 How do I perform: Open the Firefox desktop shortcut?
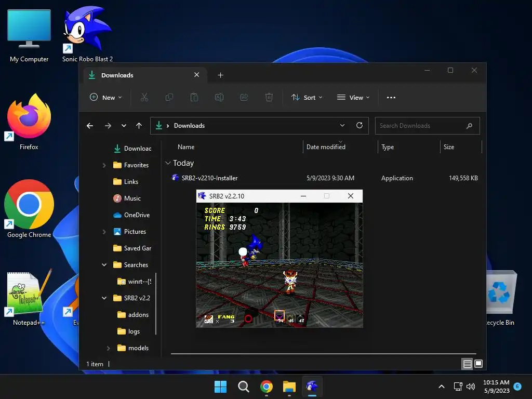coord(29,122)
